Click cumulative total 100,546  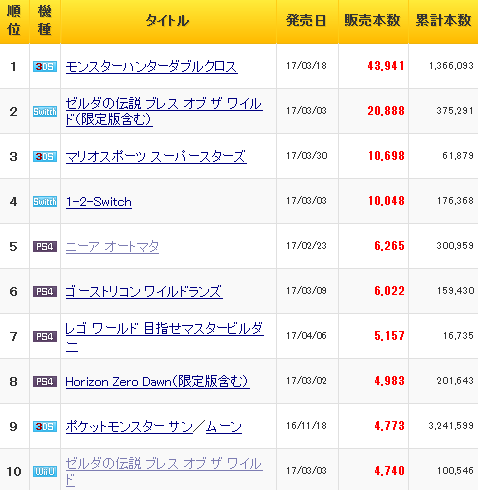(455, 471)
